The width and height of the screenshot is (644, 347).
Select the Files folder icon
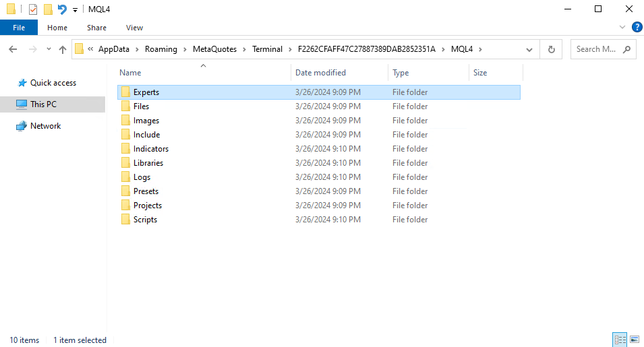(125, 106)
